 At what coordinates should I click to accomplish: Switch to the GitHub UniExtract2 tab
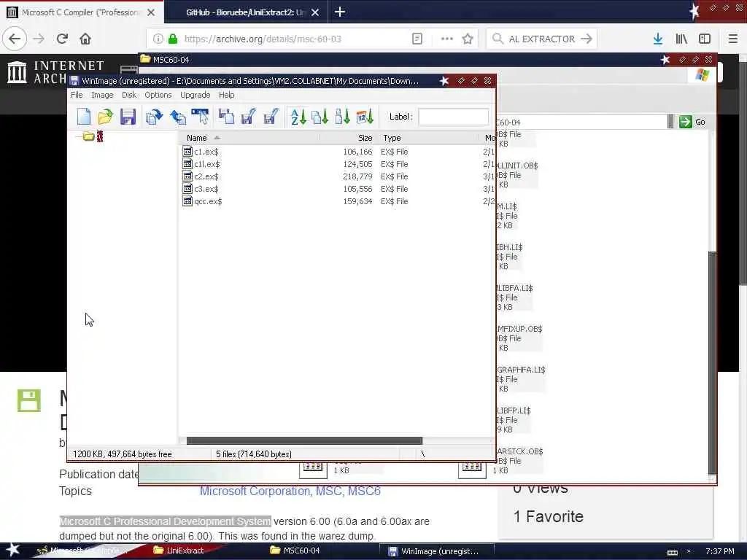[x=245, y=12]
